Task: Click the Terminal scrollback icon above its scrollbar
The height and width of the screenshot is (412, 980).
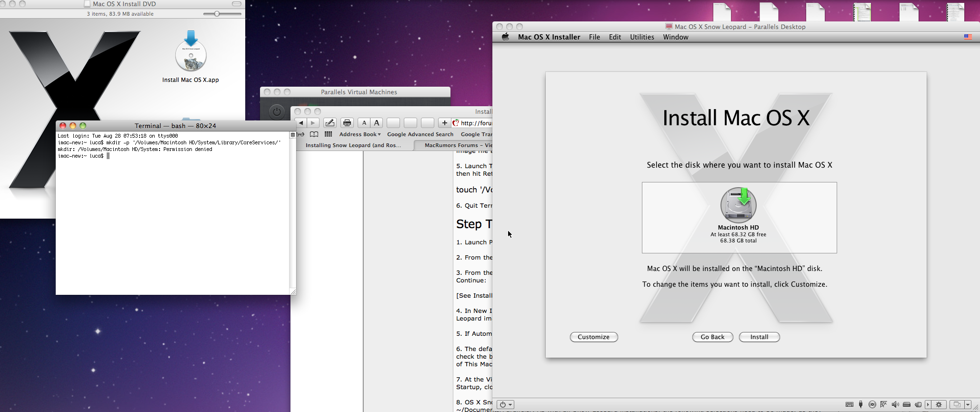Action: coord(293,135)
